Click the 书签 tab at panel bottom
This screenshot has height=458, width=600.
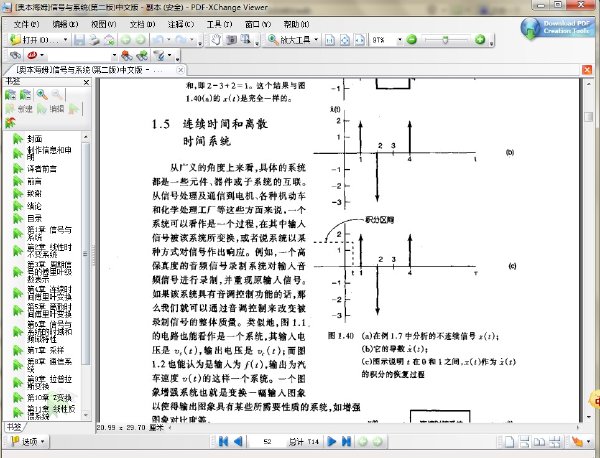click(x=13, y=427)
